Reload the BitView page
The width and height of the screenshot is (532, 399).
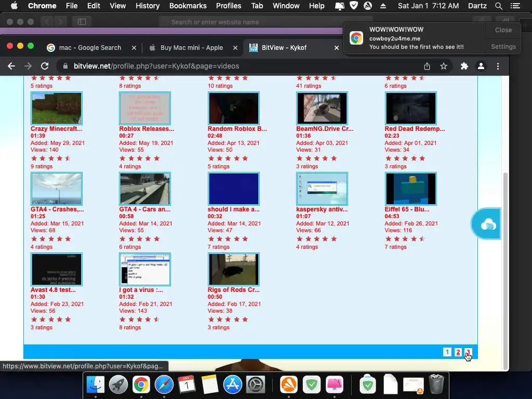[x=45, y=66]
